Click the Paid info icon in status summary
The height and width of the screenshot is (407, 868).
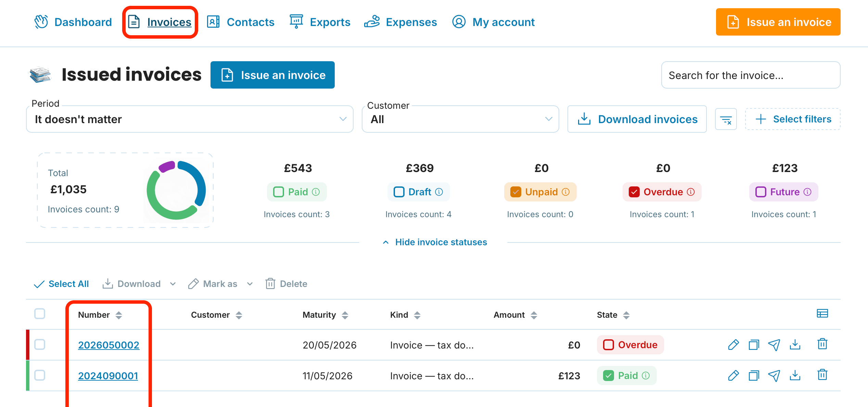[x=316, y=192]
